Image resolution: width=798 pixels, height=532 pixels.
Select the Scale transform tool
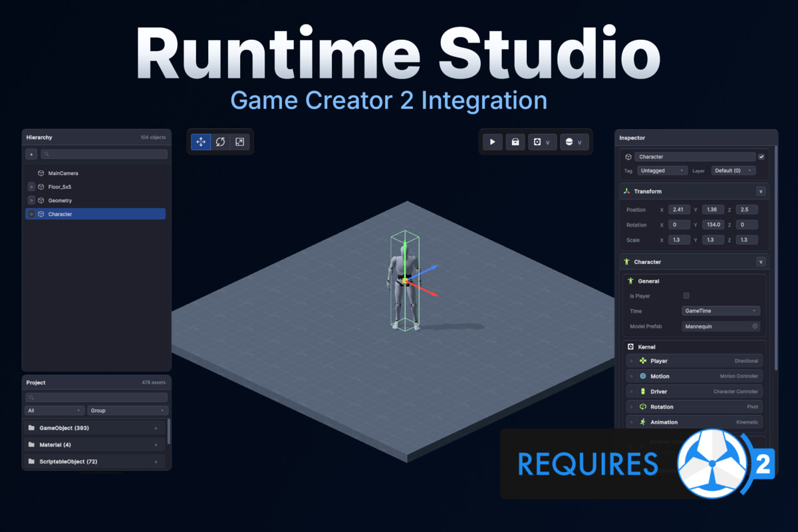(239, 142)
